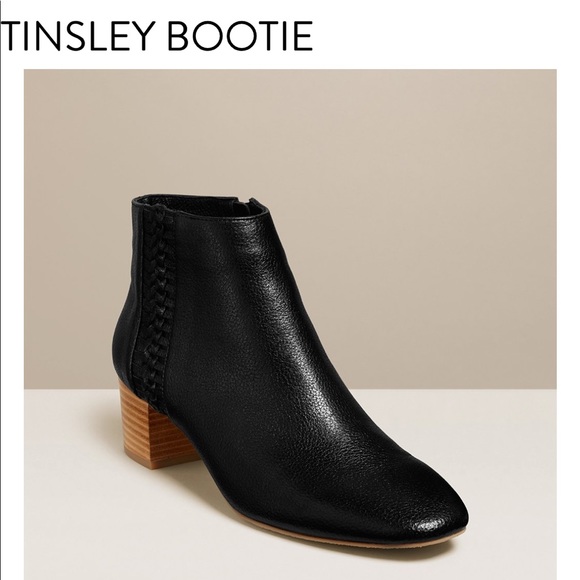Viewport: 580px width, 580px height.
Task: Click the word BOOTIE in the heading
Action: (x=241, y=36)
